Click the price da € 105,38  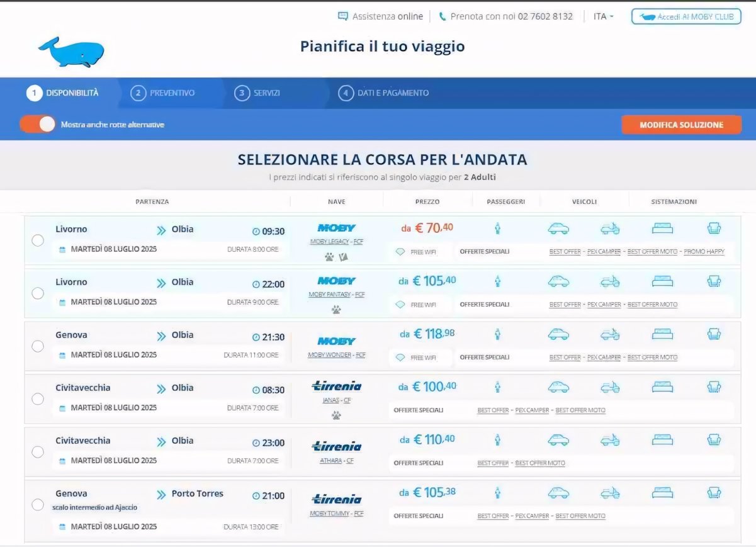[x=427, y=492]
